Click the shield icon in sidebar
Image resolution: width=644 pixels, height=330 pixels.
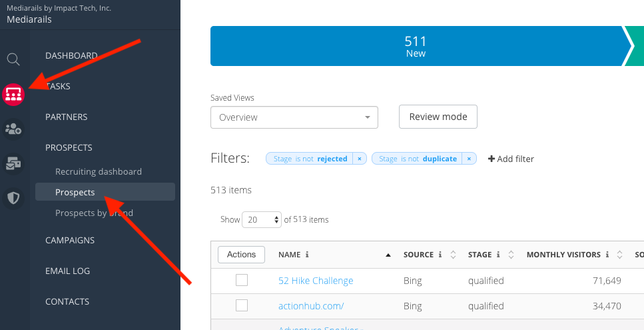[x=13, y=197]
